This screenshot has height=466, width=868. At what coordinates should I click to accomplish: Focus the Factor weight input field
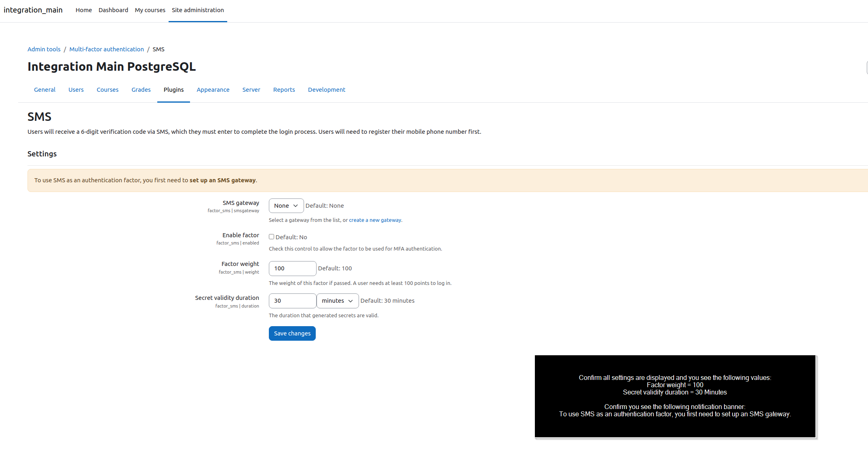[x=292, y=268]
